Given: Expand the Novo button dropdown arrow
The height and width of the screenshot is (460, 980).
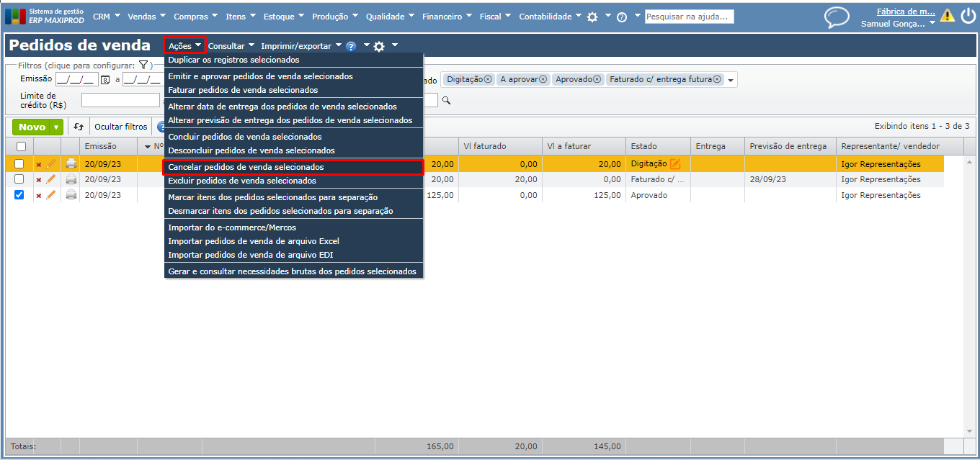Looking at the screenshot, I should click(56, 127).
